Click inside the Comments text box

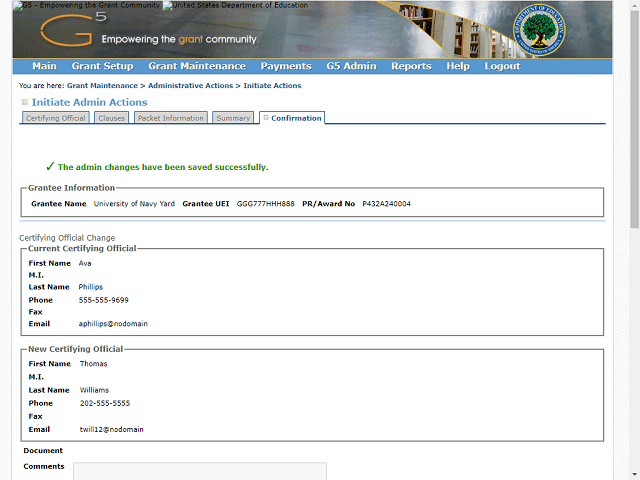[200, 471]
